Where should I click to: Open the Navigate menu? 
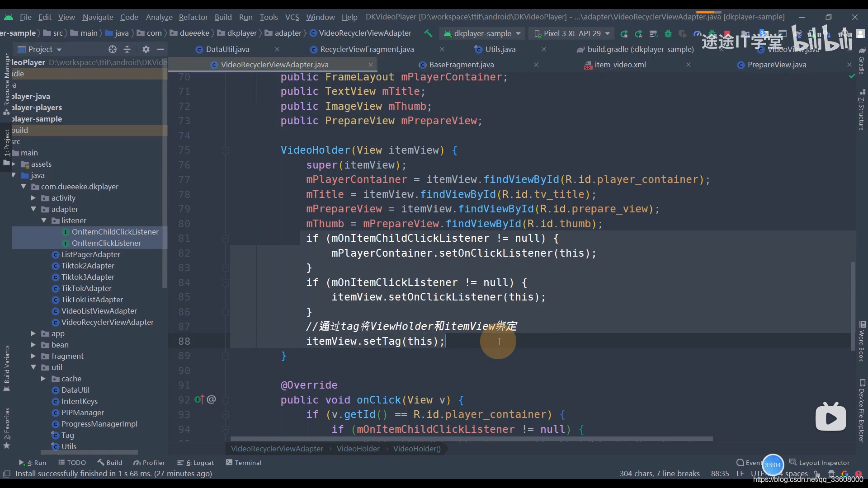[x=98, y=17]
